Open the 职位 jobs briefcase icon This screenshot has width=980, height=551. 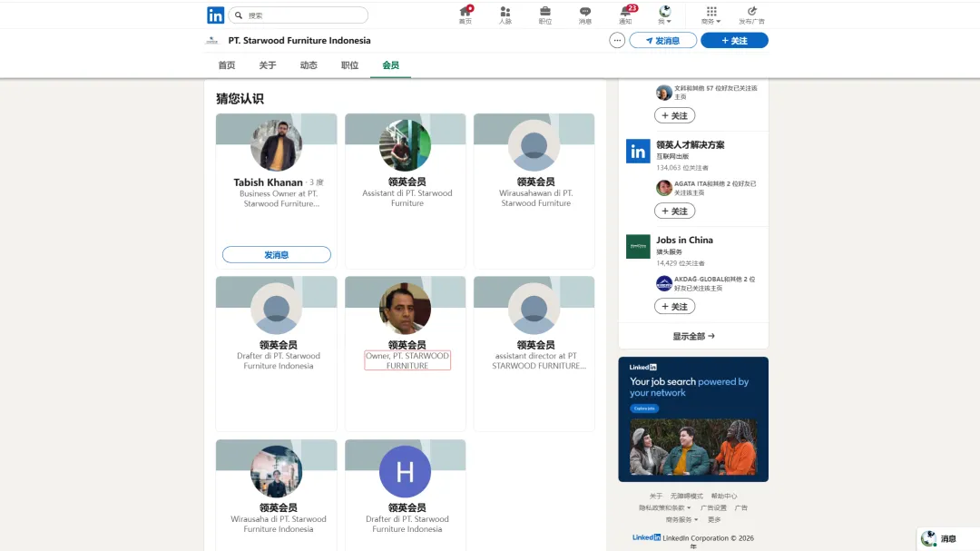coord(545,15)
